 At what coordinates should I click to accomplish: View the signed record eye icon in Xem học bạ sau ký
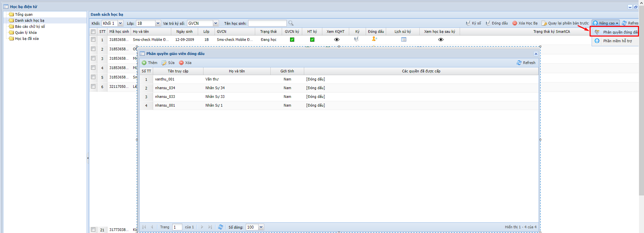pyautogui.click(x=441, y=40)
